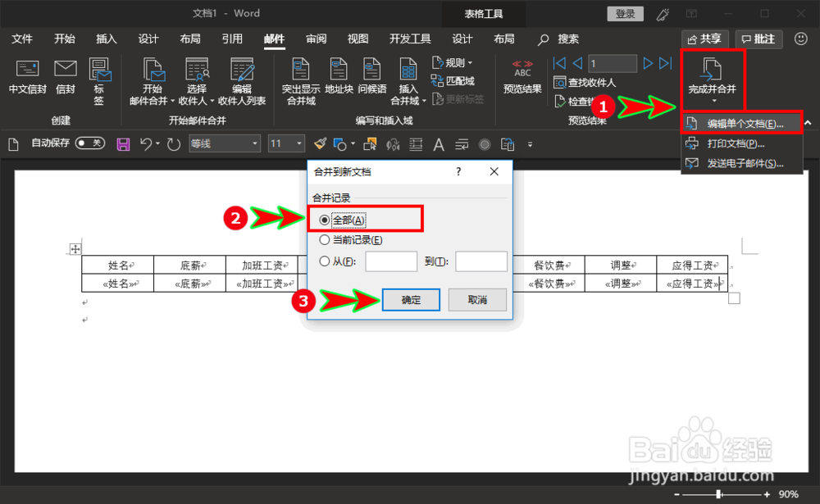Expand customize quick access toolbar arrow
The image size is (820, 504).
coord(530,144)
